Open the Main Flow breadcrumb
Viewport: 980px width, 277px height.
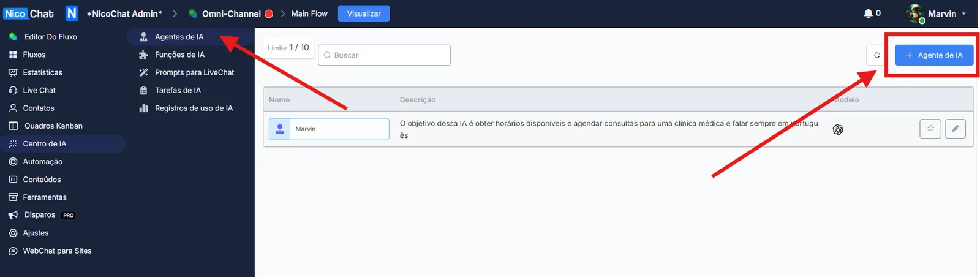click(309, 13)
